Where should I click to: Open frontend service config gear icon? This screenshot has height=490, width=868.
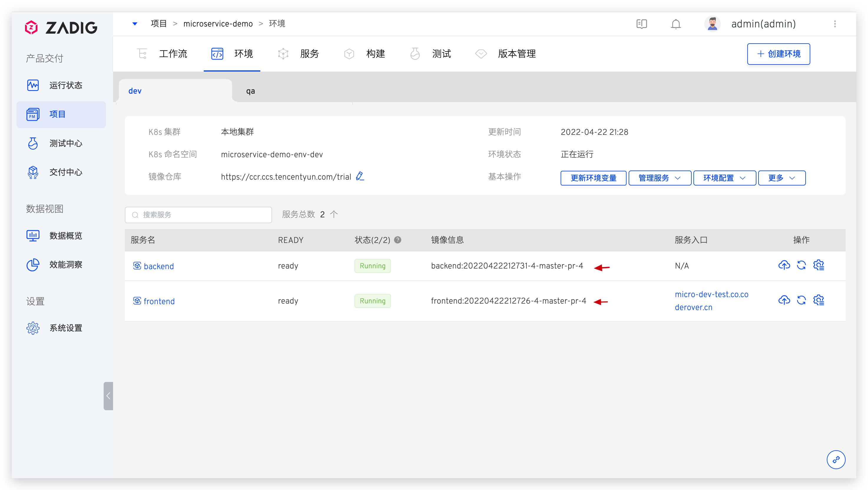point(819,300)
